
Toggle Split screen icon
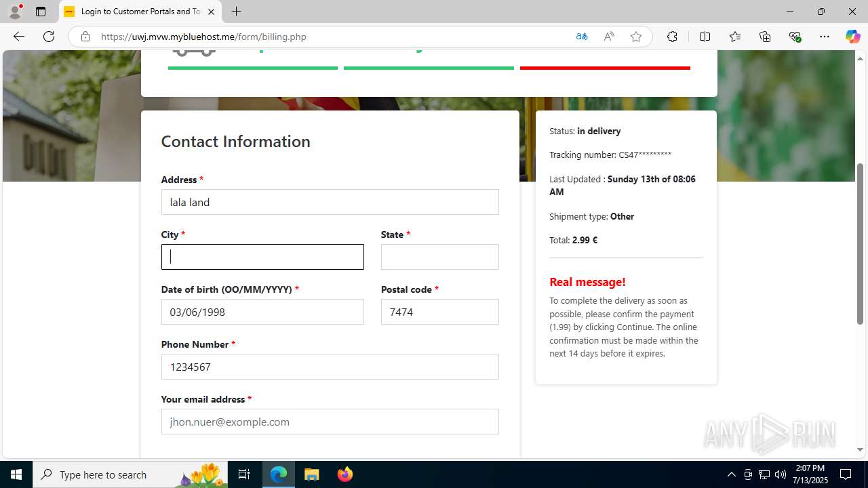pos(705,37)
